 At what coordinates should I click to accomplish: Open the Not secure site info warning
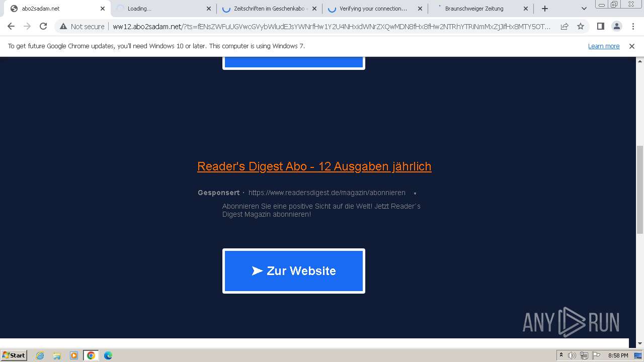click(x=82, y=27)
